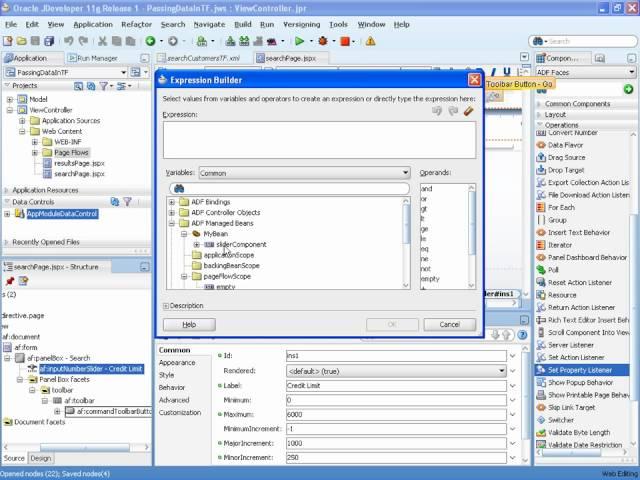This screenshot has width=640, height=480.
Task: Click the eraser Clear icon in Expression Builder
Action: (469, 111)
